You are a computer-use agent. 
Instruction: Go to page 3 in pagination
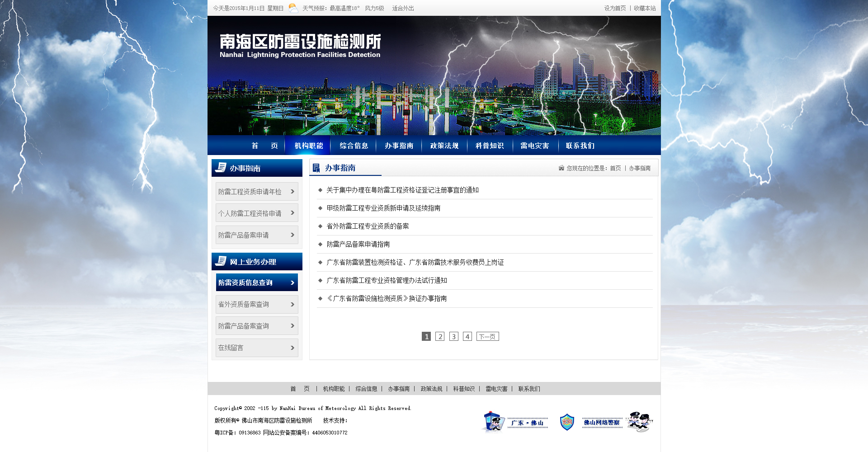[453, 336]
